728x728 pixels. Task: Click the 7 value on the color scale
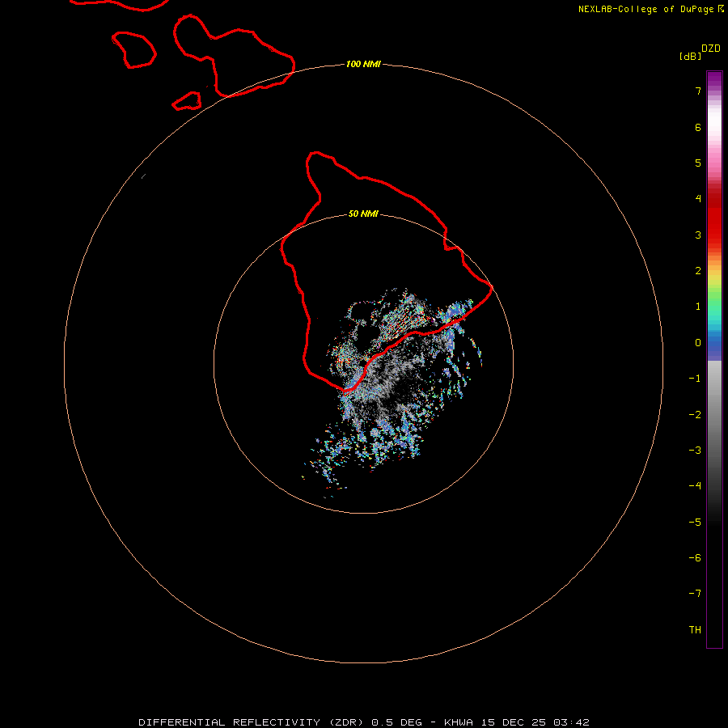[698, 91]
